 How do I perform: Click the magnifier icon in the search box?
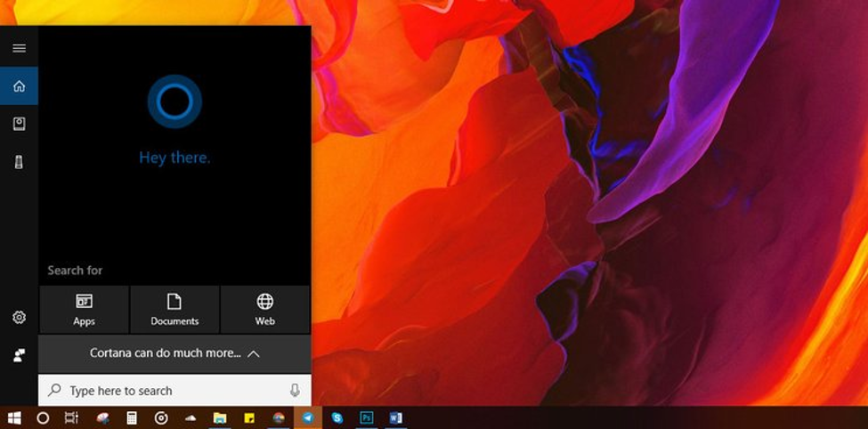[x=54, y=390]
